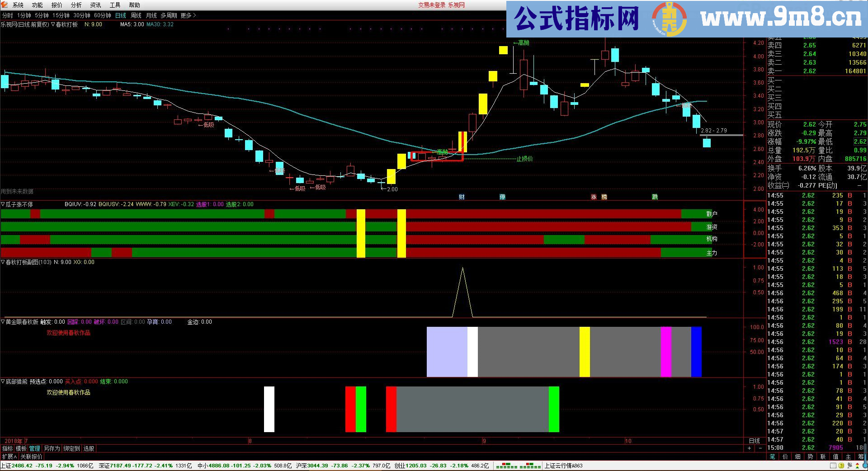
Task: Click the 日线 period label at axis corner
Action: point(755,441)
